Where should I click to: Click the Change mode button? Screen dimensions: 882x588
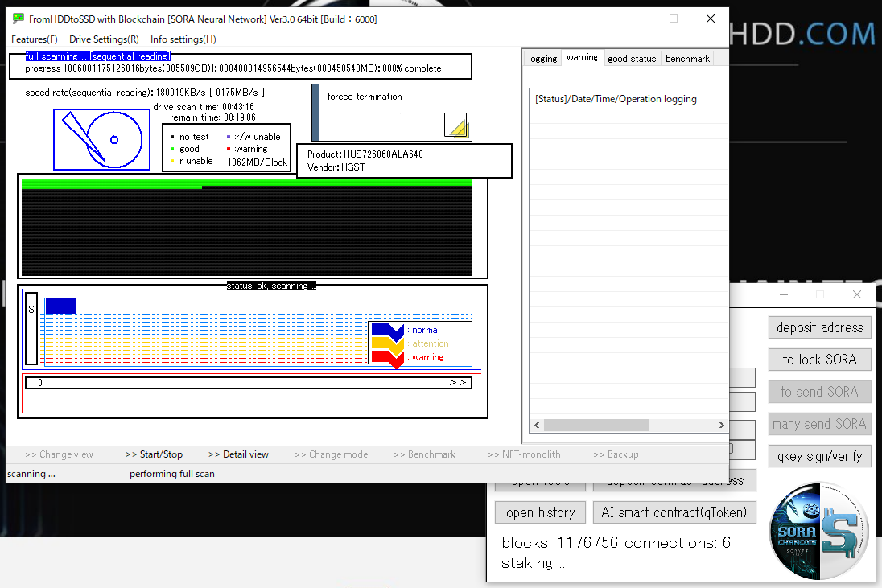coord(332,454)
